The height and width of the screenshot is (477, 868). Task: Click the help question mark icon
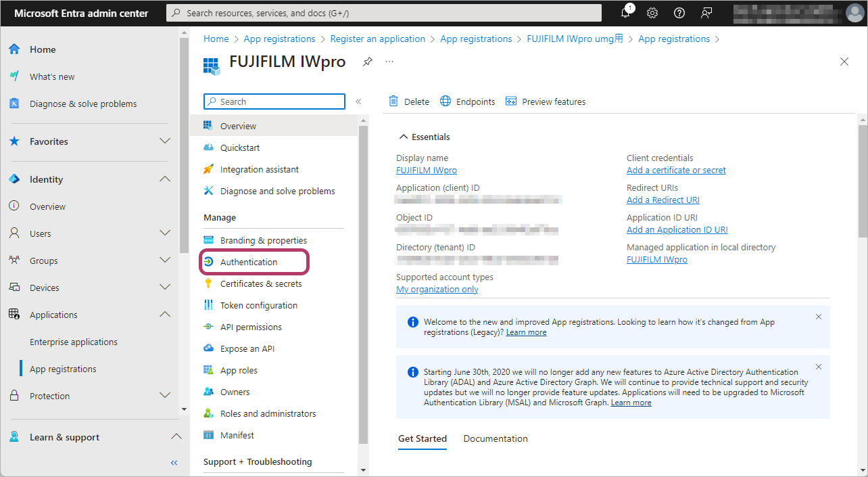click(x=679, y=13)
